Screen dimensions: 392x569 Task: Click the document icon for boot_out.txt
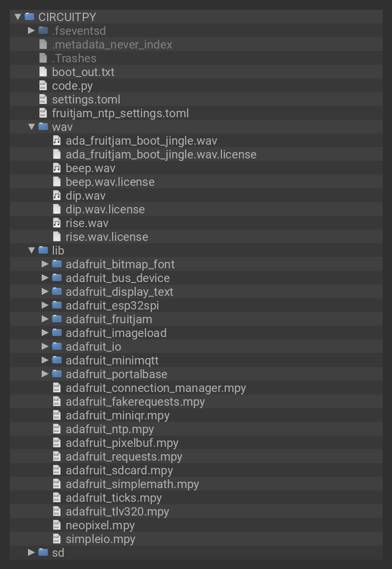click(43, 72)
